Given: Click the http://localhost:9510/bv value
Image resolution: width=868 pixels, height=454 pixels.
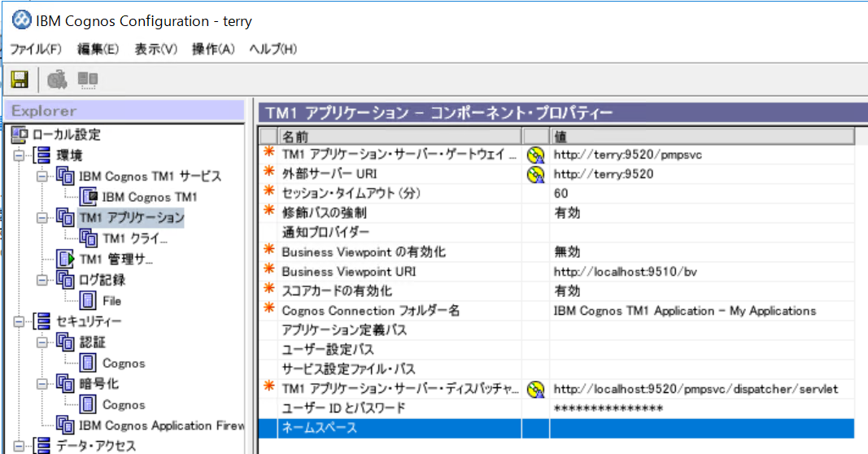Looking at the screenshot, I should 625,272.
